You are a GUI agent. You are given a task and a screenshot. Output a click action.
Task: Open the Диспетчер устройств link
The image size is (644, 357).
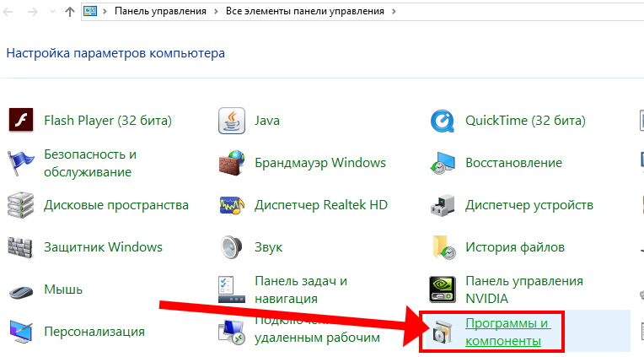click(529, 205)
